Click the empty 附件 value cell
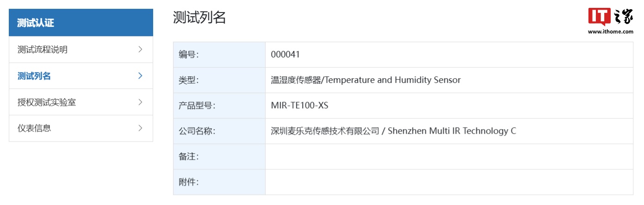This screenshot has width=644, height=205. tap(449, 182)
